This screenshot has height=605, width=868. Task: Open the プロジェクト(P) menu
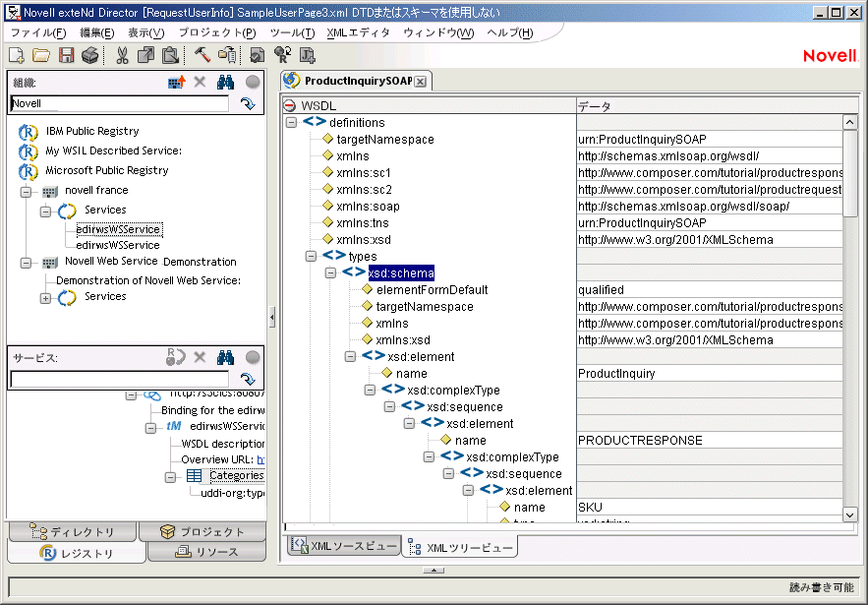point(216,32)
